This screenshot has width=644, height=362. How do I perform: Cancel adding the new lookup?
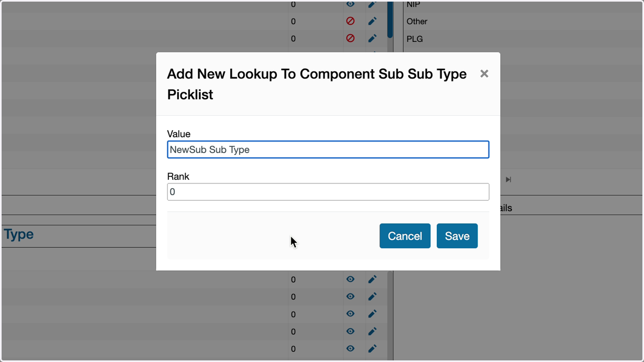405,236
